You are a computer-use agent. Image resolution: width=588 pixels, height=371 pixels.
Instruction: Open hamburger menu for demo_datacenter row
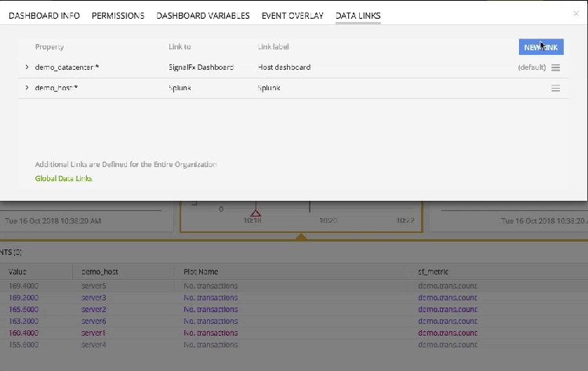click(555, 67)
